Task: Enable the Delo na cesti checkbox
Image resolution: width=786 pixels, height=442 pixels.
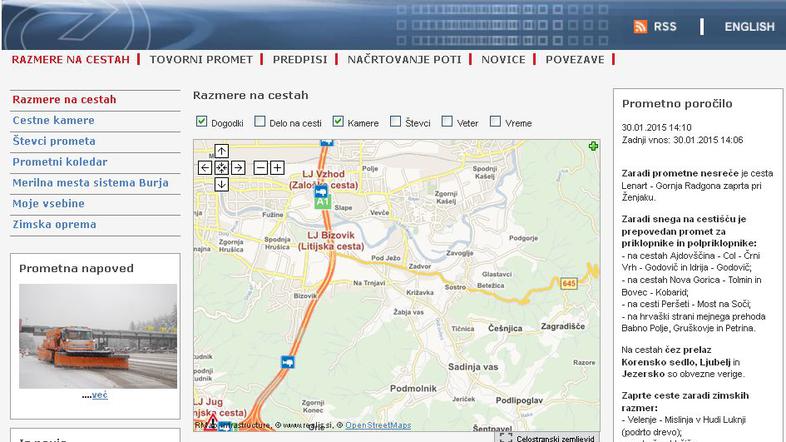Action: point(259,123)
